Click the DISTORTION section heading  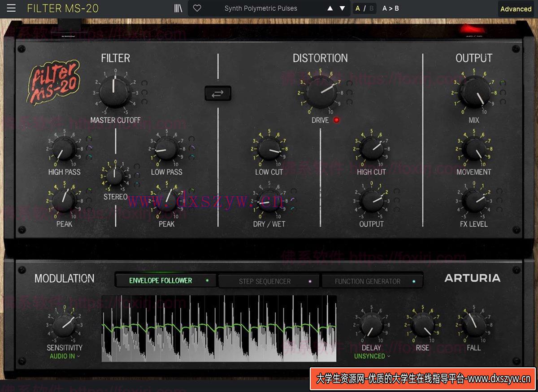[x=320, y=58]
